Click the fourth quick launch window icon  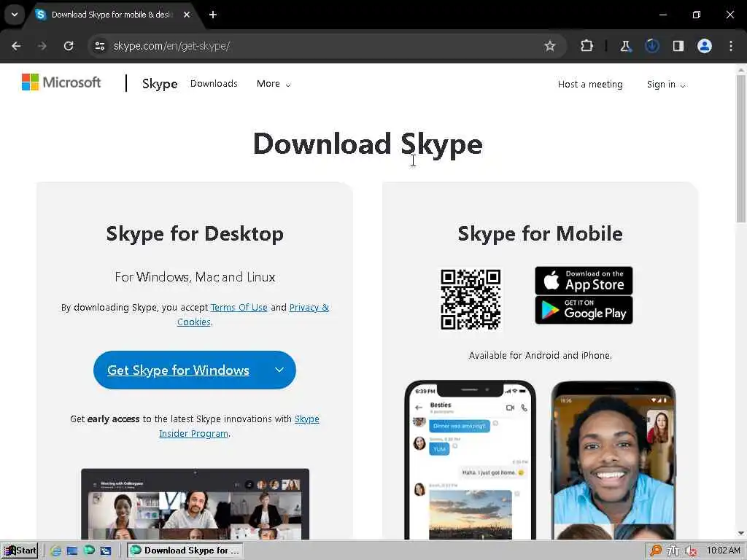click(106, 551)
